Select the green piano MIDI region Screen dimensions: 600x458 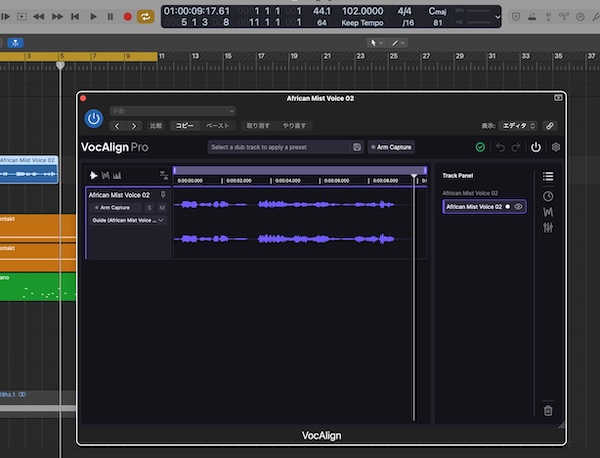pyautogui.click(x=38, y=287)
